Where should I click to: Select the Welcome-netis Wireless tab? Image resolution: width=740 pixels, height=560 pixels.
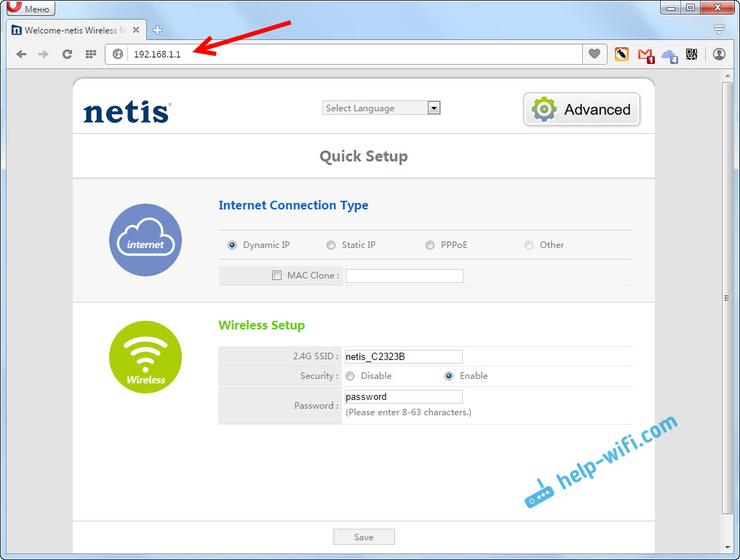point(76,30)
